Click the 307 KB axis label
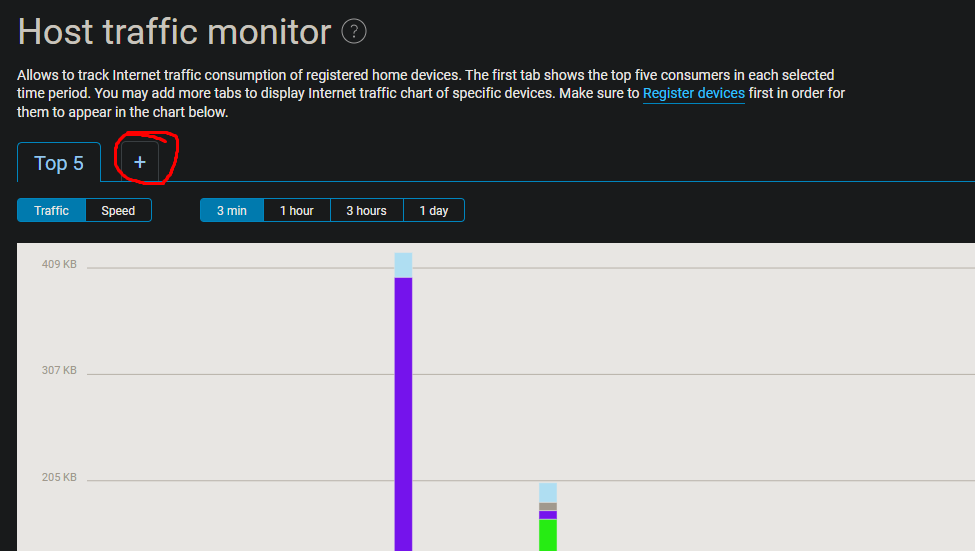The image size is (975, 551). coord(59,370)
